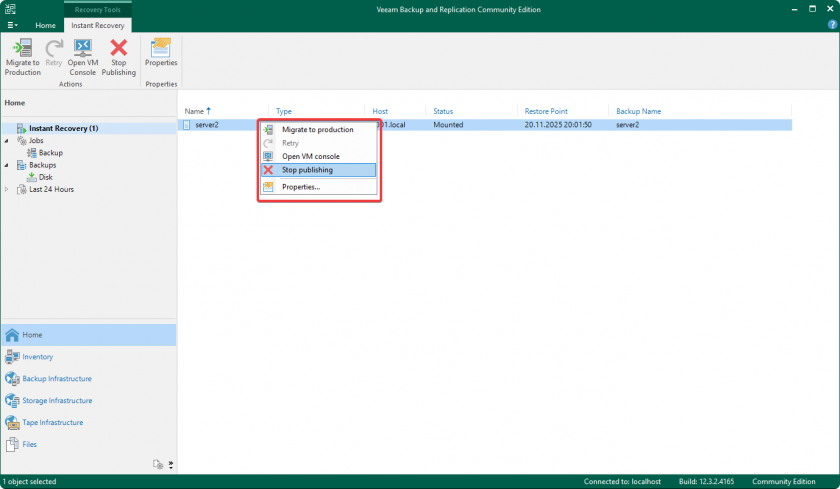Screen dimensions: 840x489
Task: Open VM Console from the ribbon
Action: (x=82, y=57)
